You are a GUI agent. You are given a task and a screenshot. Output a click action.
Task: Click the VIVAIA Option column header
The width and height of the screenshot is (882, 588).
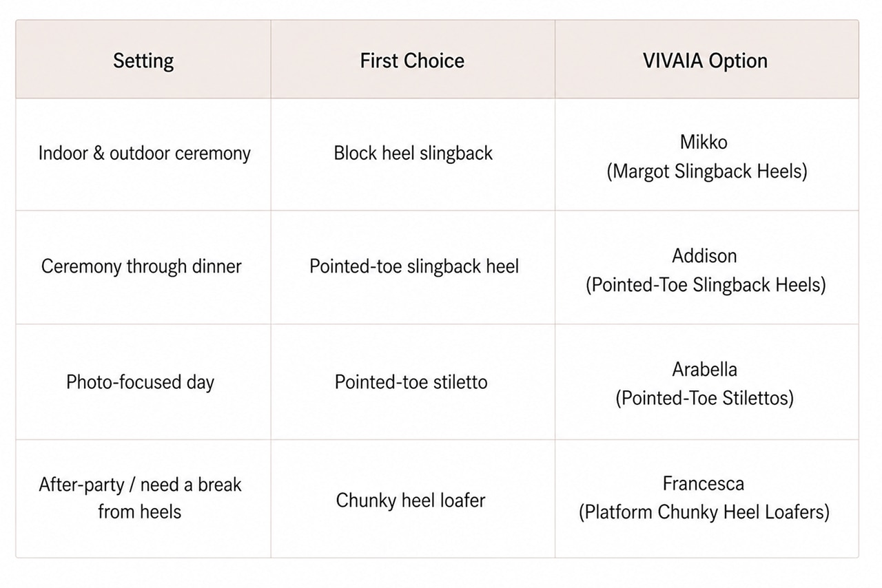click(705, 61)
